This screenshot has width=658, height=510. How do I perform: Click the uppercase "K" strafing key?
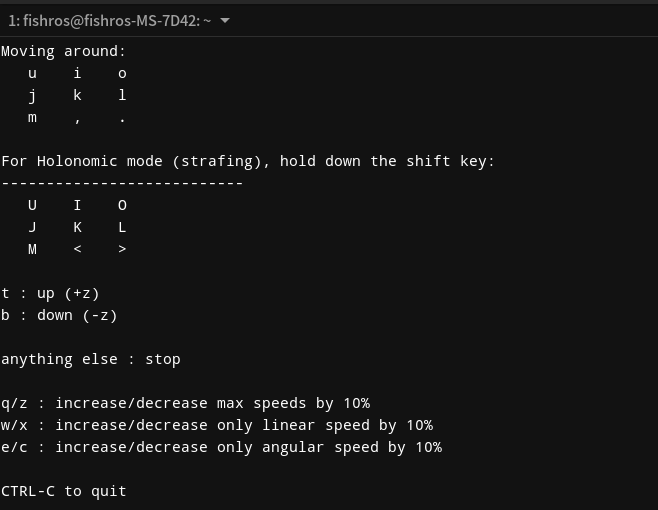(x=77, y=227)
